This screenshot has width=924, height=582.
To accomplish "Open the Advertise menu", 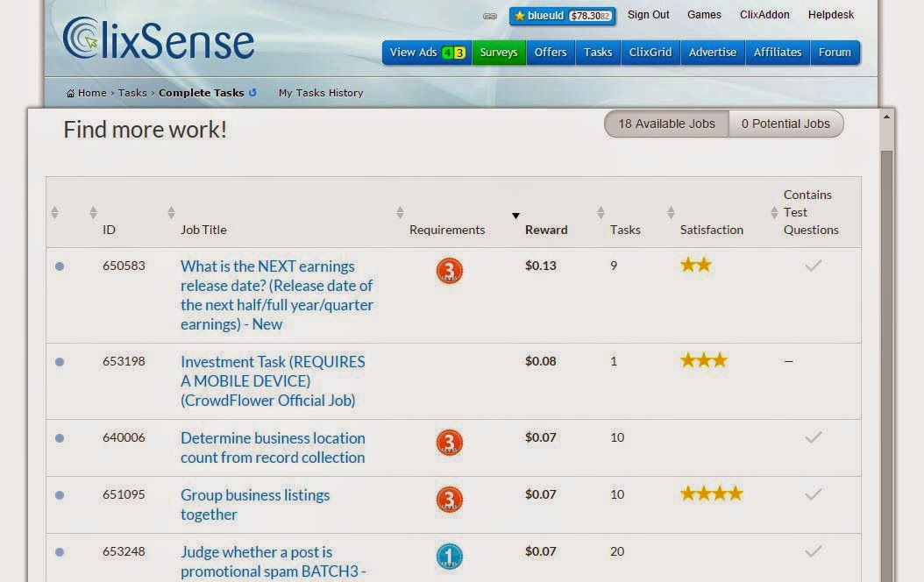I will point(713,53).
